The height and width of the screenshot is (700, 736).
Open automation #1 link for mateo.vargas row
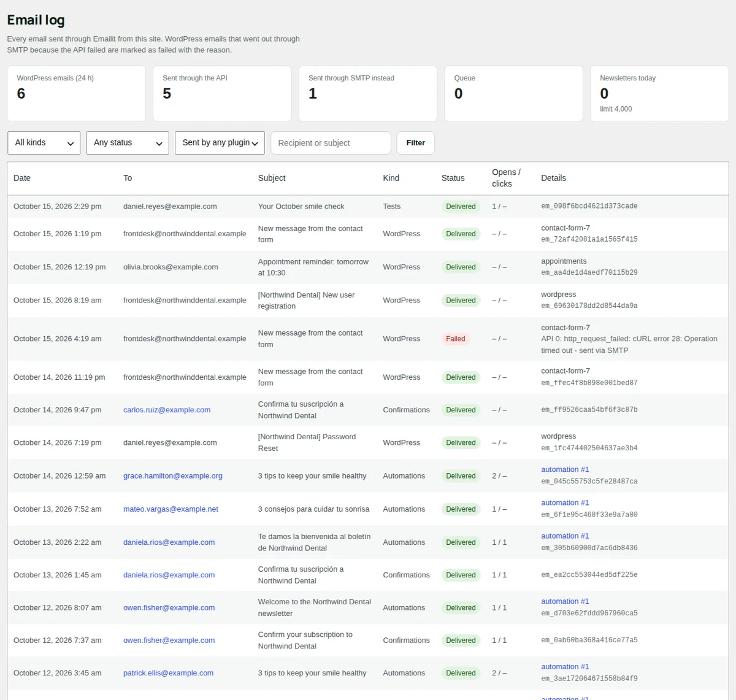click(565, 502)
